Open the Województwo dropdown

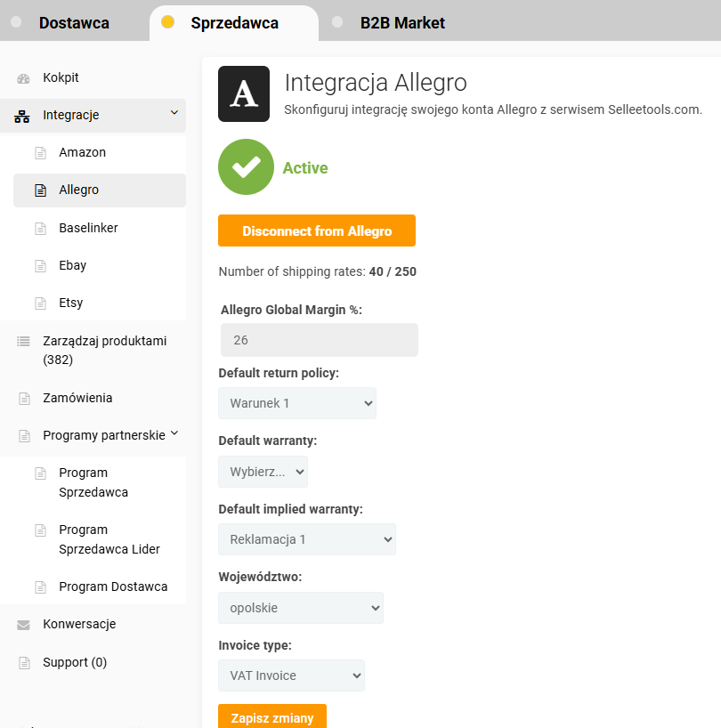coord(300,608)
